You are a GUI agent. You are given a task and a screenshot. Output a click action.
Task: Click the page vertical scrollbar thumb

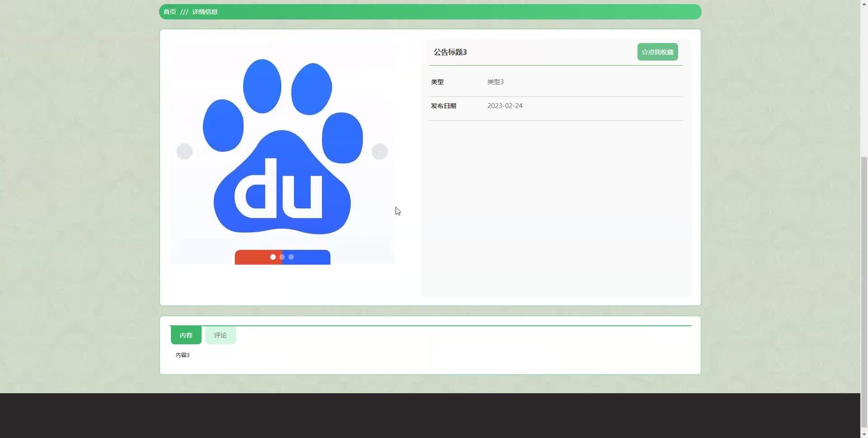[x=864, y=292]
